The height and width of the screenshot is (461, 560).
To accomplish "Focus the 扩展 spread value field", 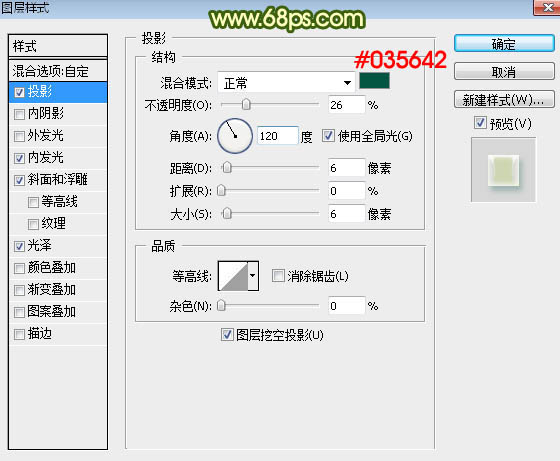I will (x=346, y=191).
